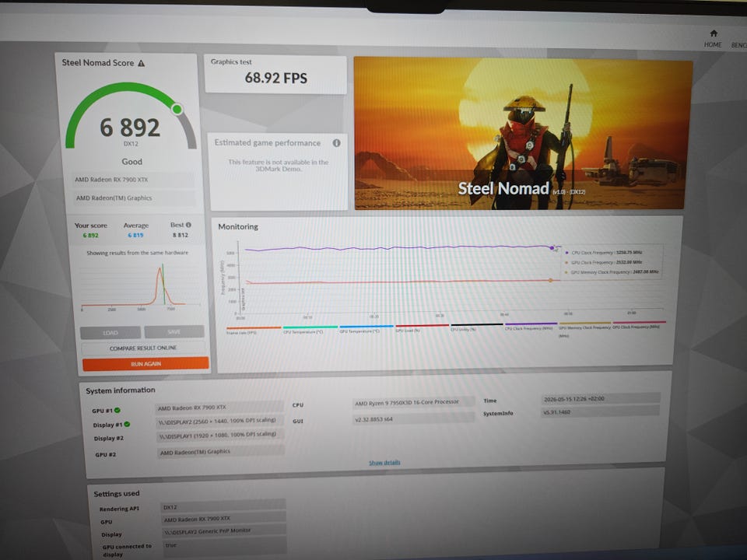747x560 pixels.
Task: Click the GUI version v2.32.8853 value
Action: [413, 419]
